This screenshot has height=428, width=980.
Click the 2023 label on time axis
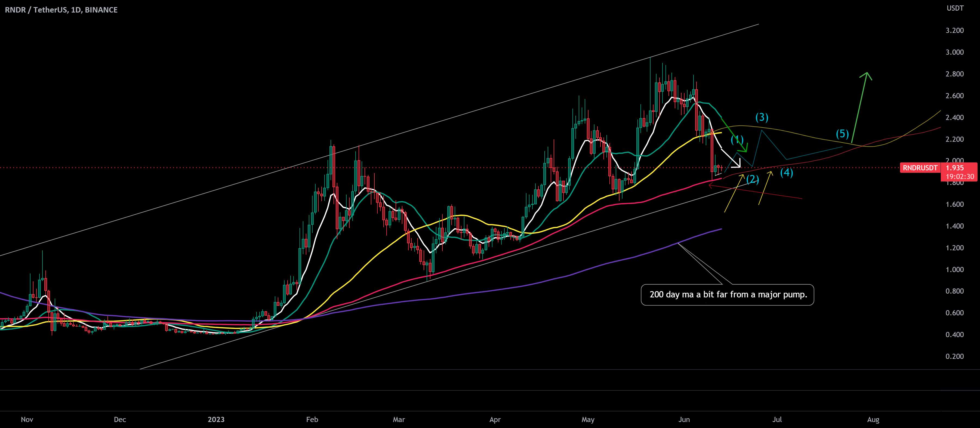click(x=216, y=420)
